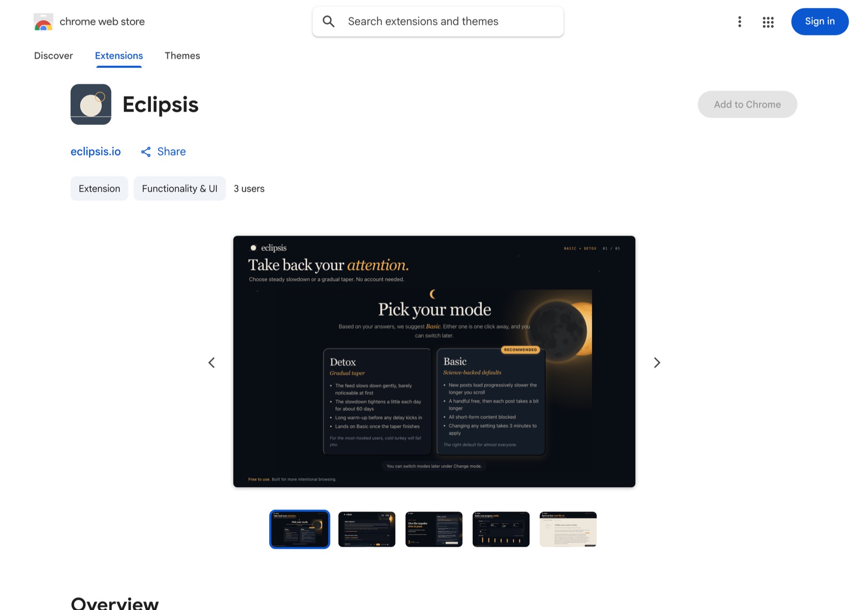Go to the Discover tab

click(x=54, y=55)
